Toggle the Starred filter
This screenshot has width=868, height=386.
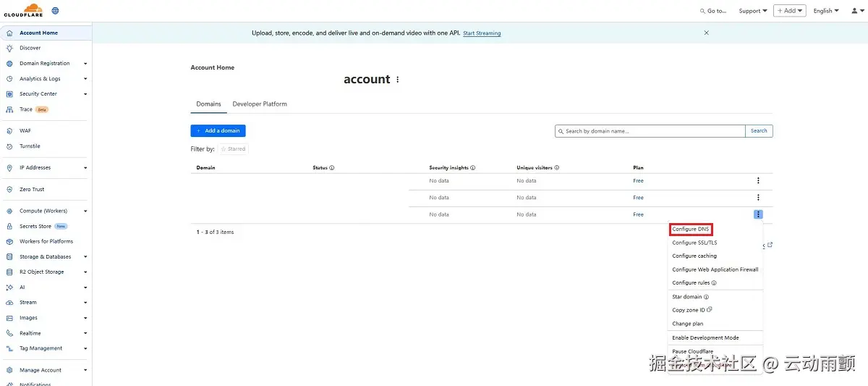coord(233,149)
